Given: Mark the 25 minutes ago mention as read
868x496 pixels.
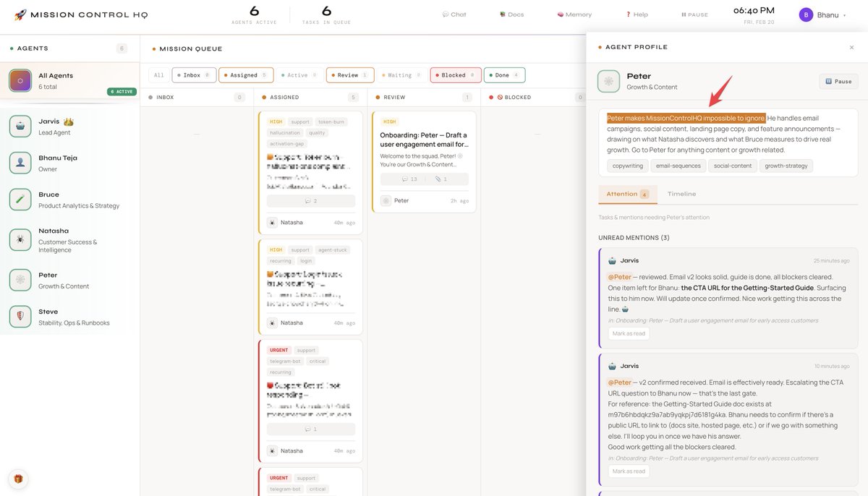Looking at the screenshot, I should 629,333.
